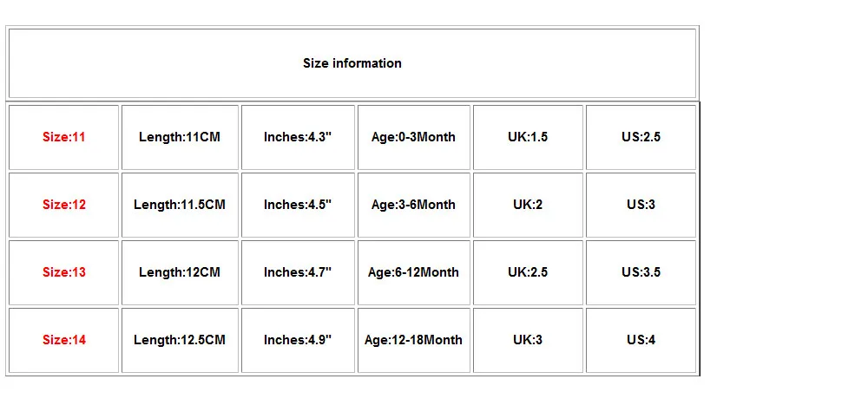Select the red Size:11 cell
Screen dimensions: 868x405
(x=63, y=137)
